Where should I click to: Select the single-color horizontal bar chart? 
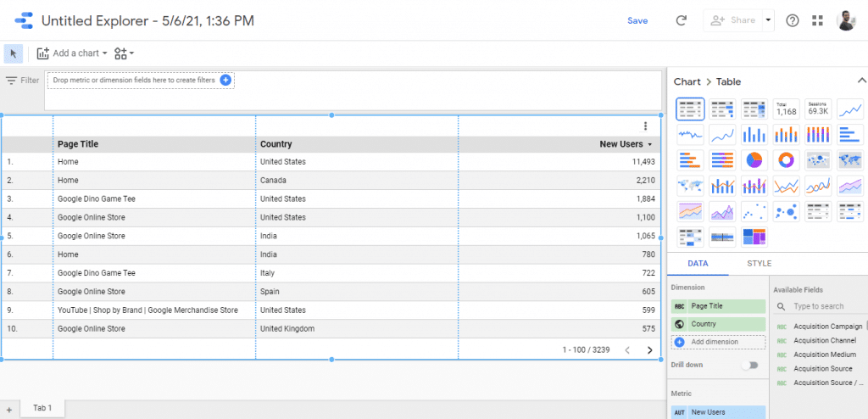coord(849,135)
